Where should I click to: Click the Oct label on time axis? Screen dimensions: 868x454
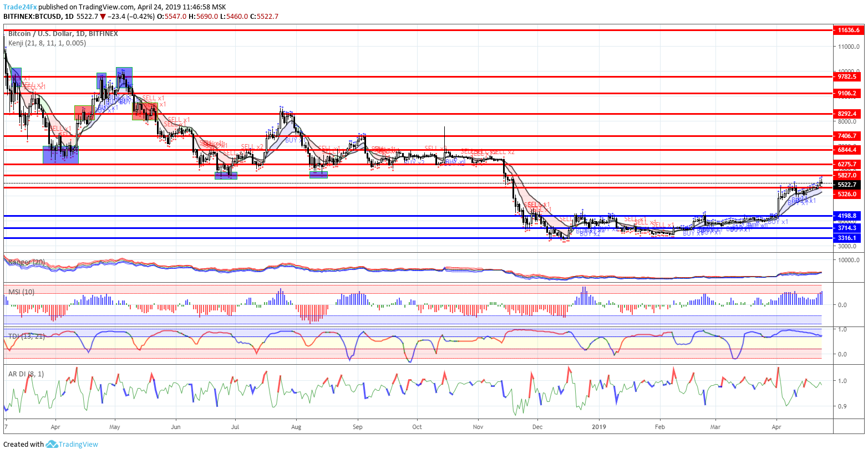417,427
